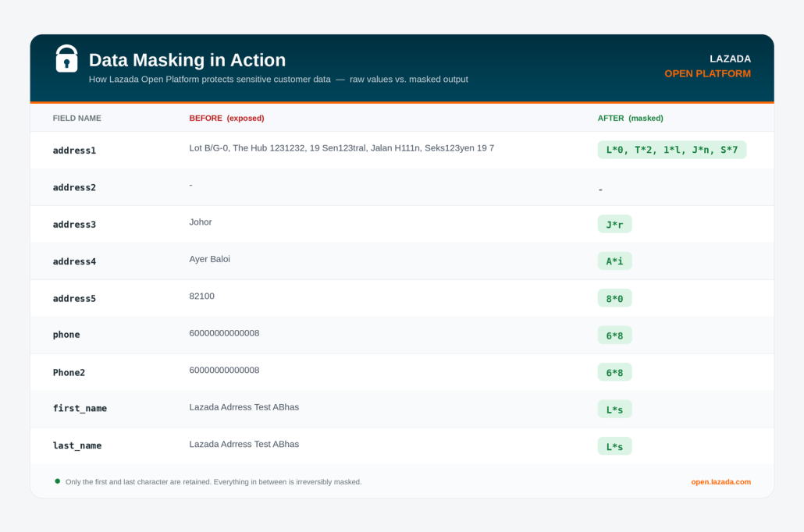
Task: Click the address3 field name
Action: [74, 225]
